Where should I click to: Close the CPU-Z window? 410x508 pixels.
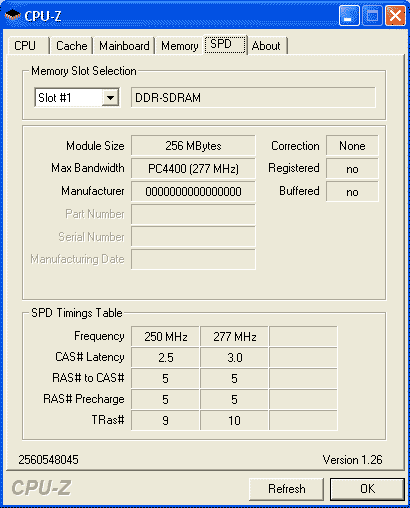(x=395, y=16)
